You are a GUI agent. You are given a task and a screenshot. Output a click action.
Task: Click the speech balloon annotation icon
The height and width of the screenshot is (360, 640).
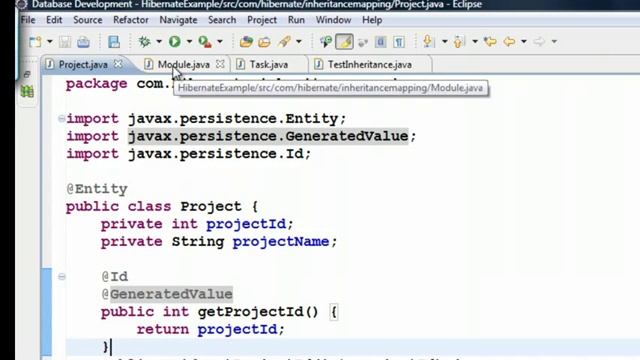(326, 42)
